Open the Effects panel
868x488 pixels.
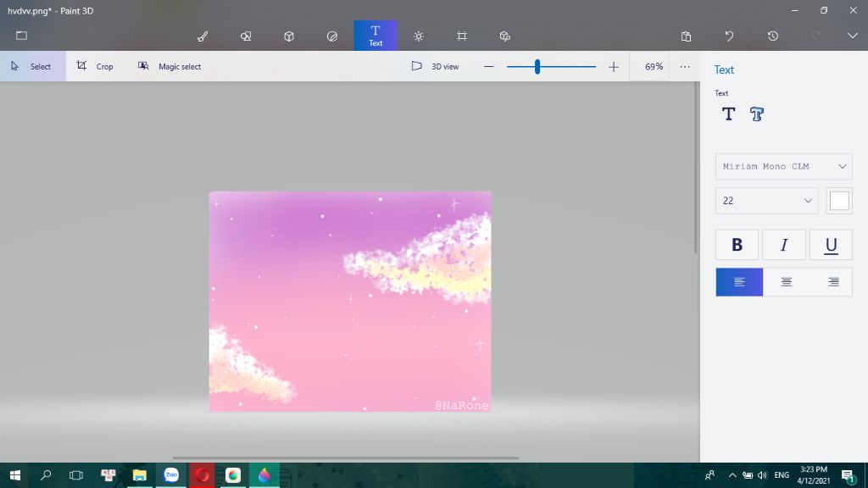click(418, 36)
